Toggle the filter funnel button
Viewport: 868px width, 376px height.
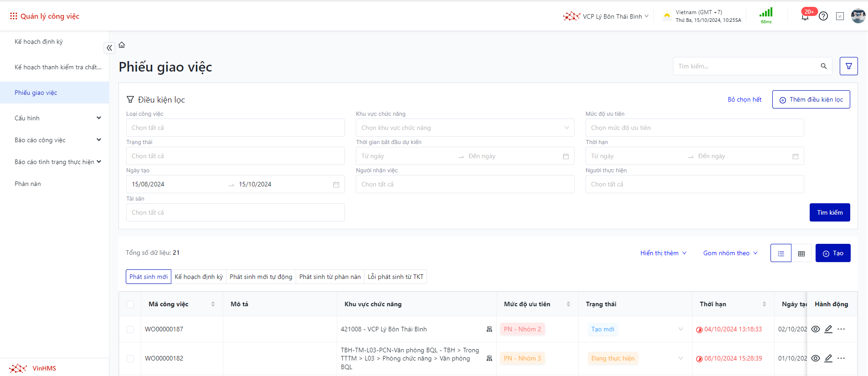pos(848,66)
